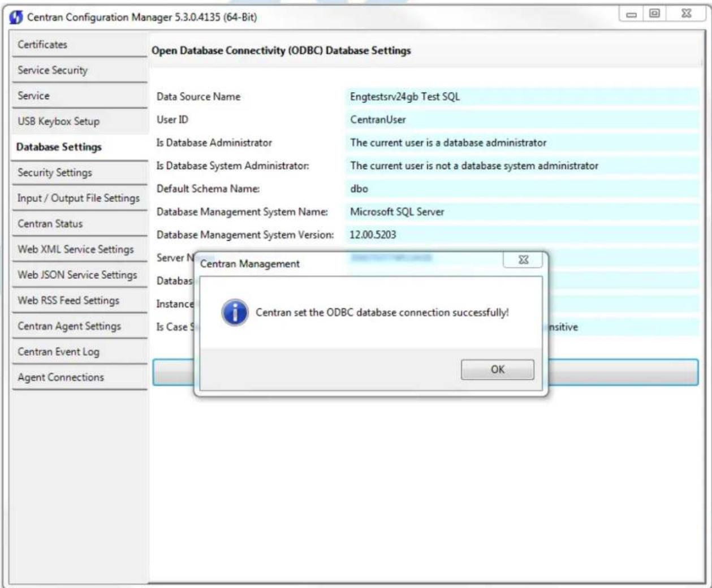The image size is (712, 588).
Task: Maximize the Centran Configuration Manager window
Action: pyautogui.click(x=654, y=14)
